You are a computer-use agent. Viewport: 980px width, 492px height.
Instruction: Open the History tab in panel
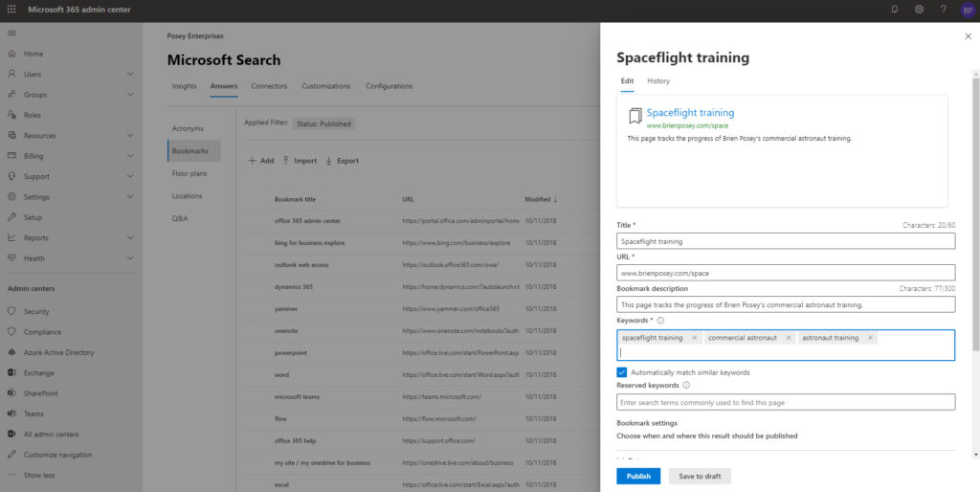click(x=658, y=80)
